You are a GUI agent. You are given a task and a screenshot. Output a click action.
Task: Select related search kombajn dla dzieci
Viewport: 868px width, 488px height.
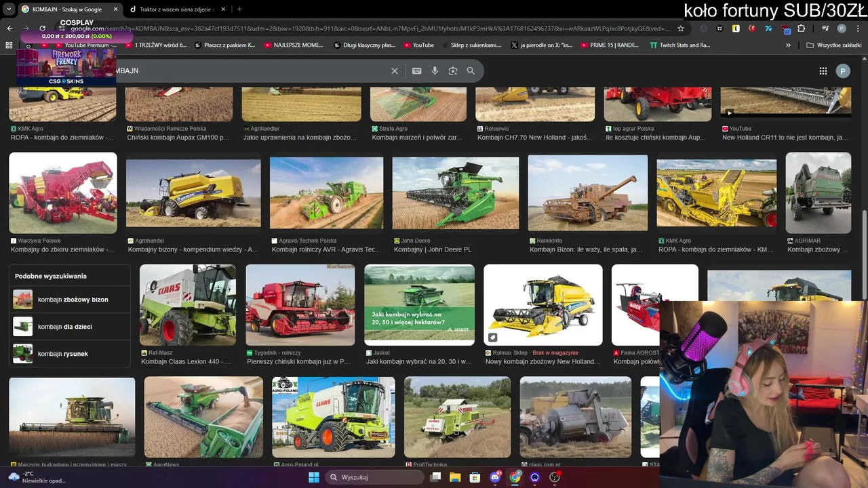[70, 327]
